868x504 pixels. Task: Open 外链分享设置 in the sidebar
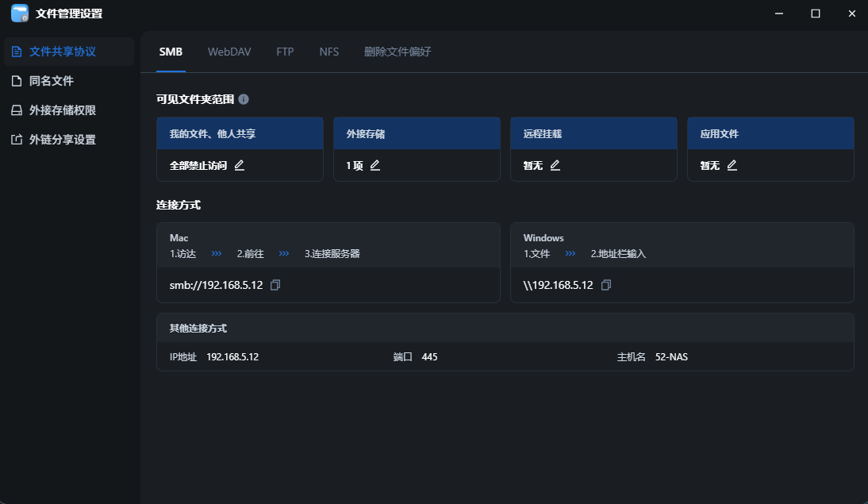(x=63, y=140)
